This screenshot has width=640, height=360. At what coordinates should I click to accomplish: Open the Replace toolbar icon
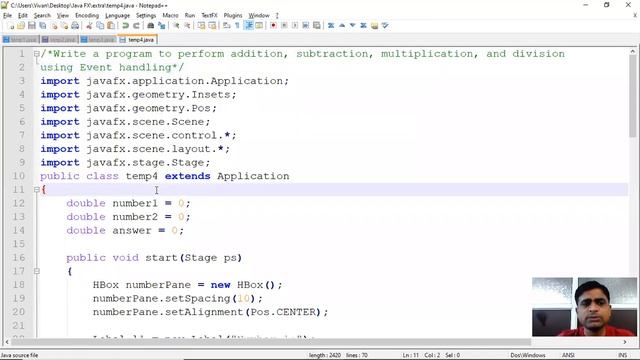[x=162, y=26]
